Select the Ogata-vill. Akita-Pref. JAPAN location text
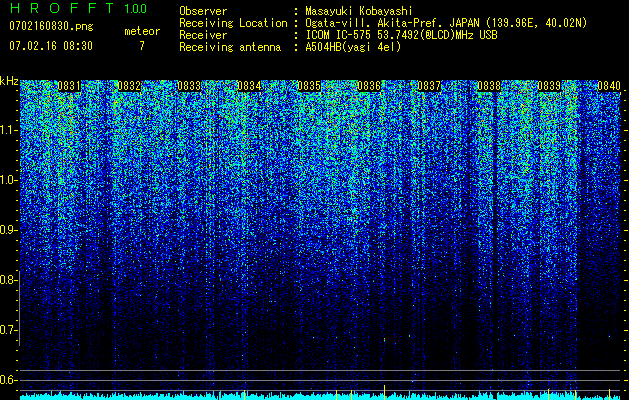 pyautogui.click(x=446, y=23)
